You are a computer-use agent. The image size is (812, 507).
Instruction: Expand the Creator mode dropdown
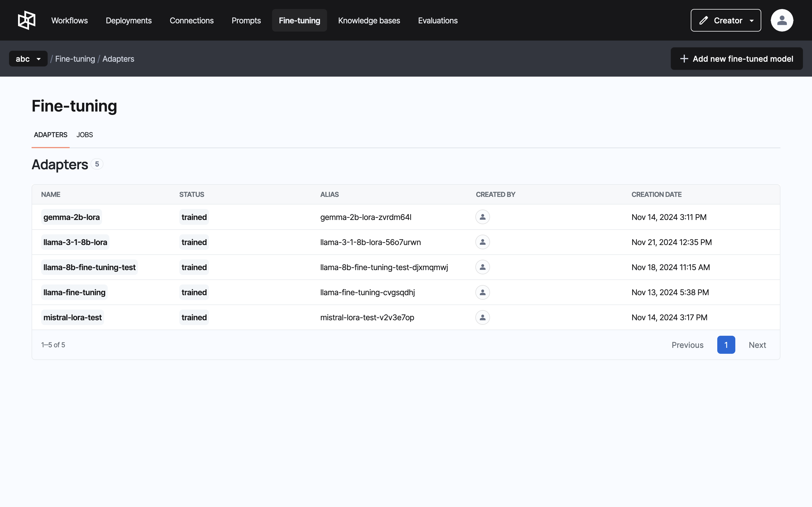pyautogui.click(x=752, y=21)
